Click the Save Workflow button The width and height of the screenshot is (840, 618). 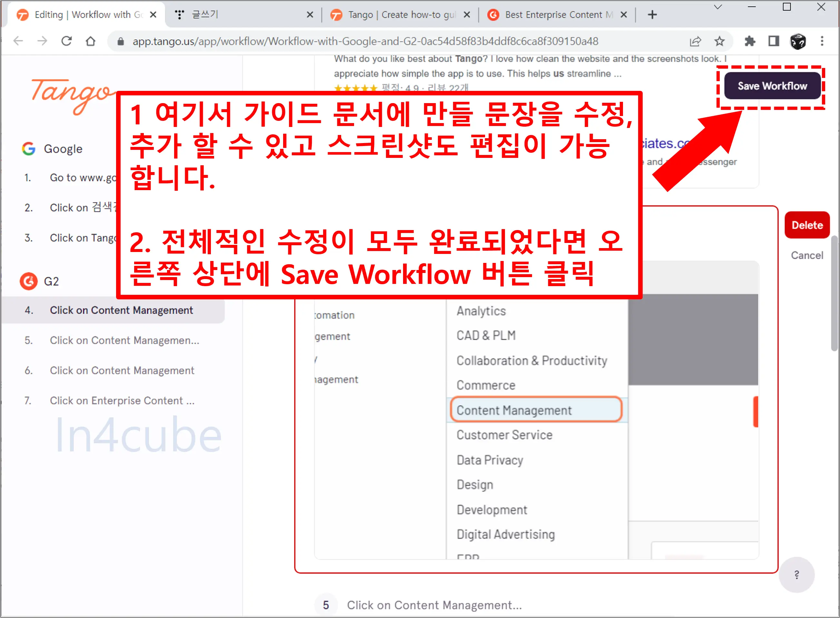click(773, 85)
